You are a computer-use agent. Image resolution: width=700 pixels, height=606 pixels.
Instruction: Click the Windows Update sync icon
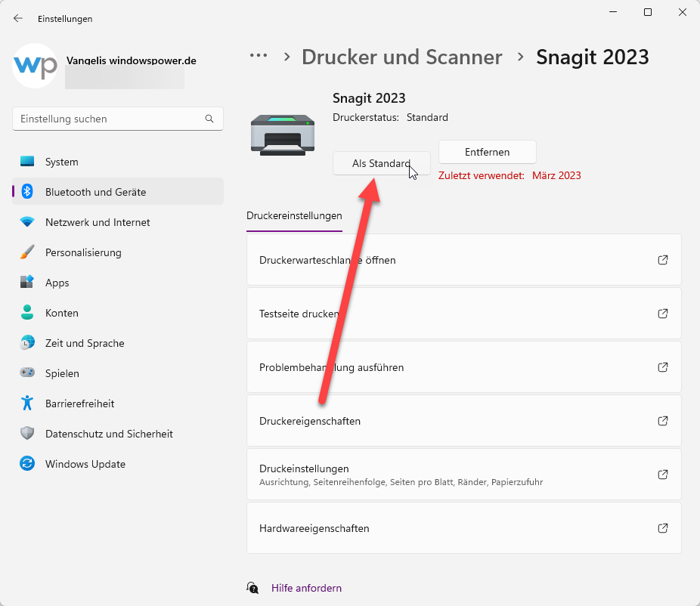(27, 464)
